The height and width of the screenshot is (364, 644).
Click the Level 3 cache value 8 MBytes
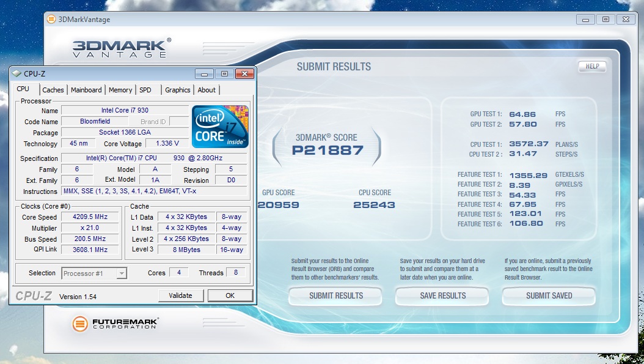coord(186,250)
